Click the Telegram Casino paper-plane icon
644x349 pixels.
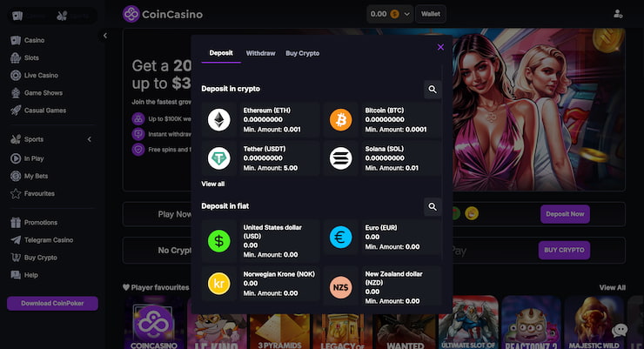click(x=16, y=240)
